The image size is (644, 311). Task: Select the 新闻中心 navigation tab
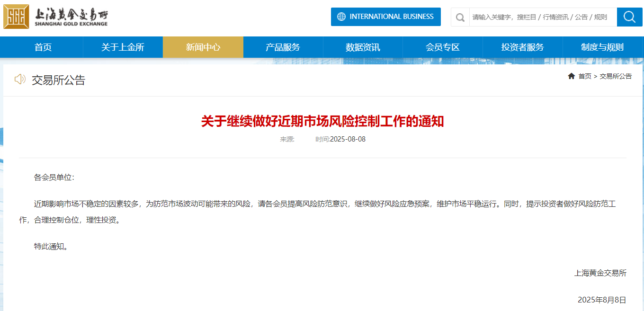point(203,47)
